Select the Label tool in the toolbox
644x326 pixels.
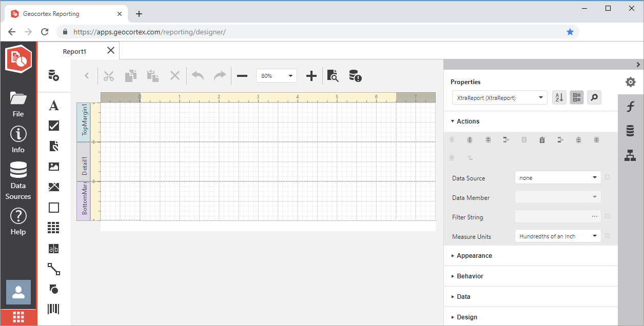point(53,105)
